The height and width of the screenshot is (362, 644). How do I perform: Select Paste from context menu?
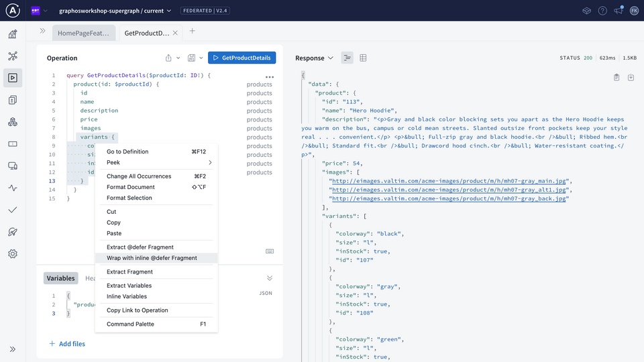[x=156, y=233]
